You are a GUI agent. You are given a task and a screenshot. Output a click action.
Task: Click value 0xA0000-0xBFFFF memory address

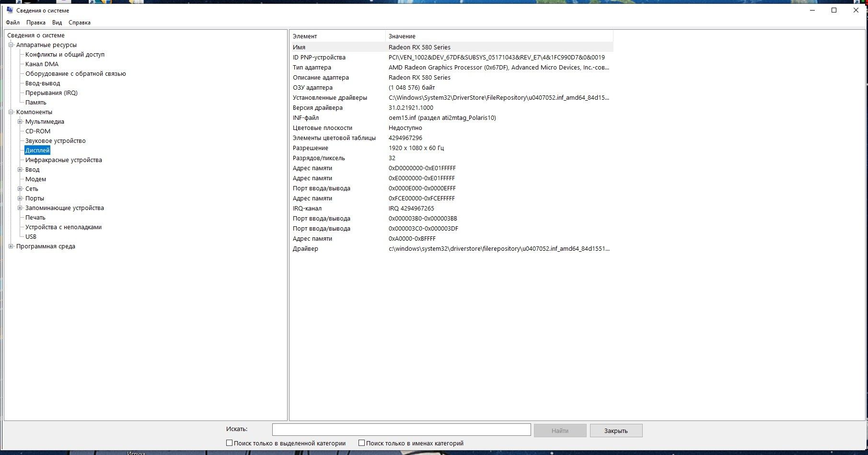pos(412,238)
